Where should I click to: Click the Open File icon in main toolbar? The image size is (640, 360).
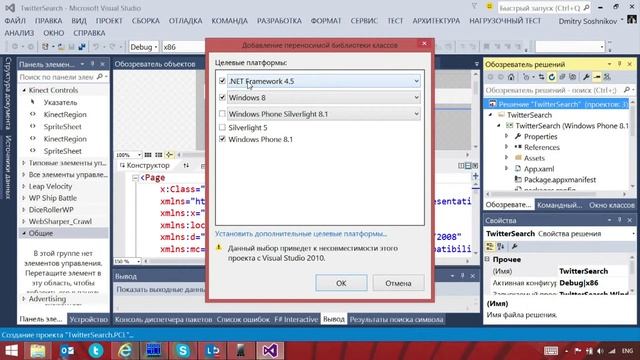(x=61, y=47)
